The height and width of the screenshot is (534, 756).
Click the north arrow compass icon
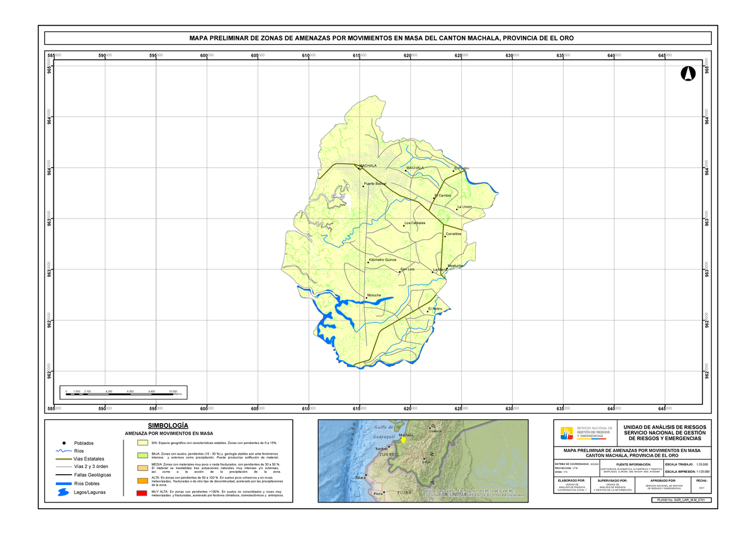pyautogui.click(x=687, y=74)
